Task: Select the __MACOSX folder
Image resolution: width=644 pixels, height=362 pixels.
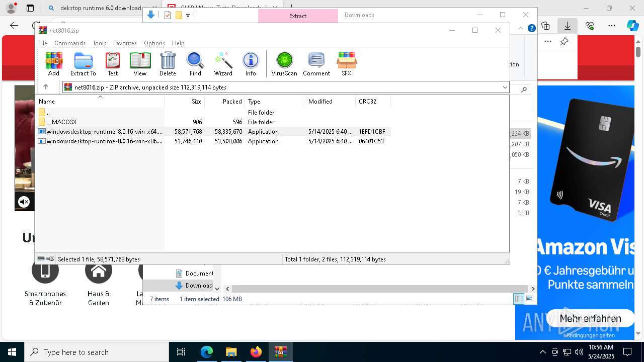Action: [213, 122]
